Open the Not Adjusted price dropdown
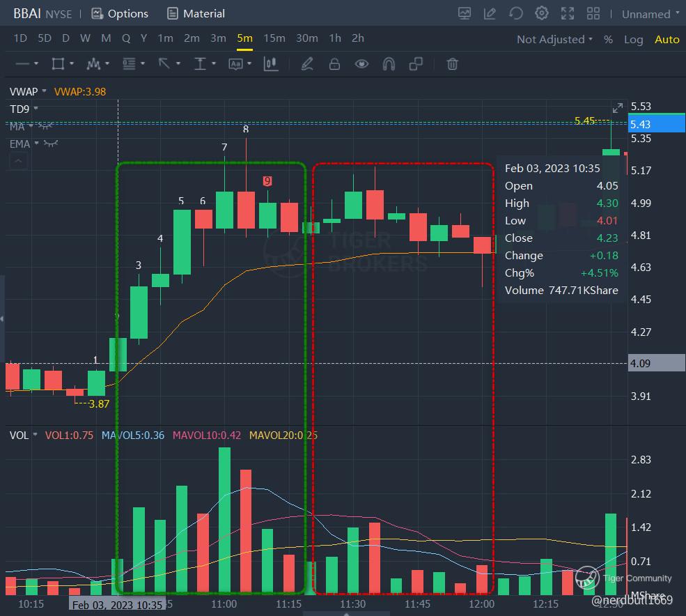The image size is (686, 616). (555, 40)
